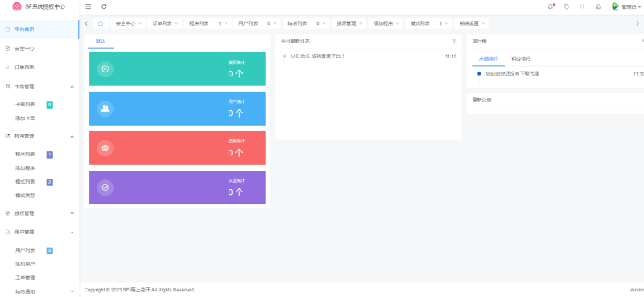Viewport: 644px width, 297px height.
Task: Click the tag icon in the header
Action: tap(566, 6)
